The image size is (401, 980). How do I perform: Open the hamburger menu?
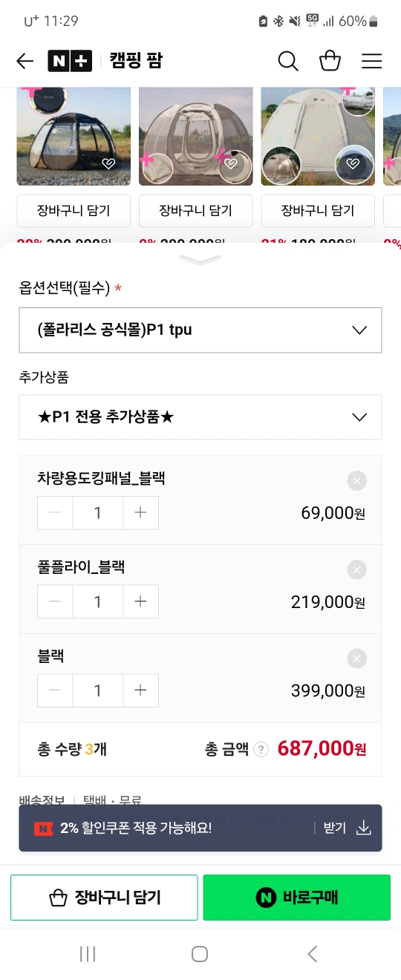click(x=372, y=61)
